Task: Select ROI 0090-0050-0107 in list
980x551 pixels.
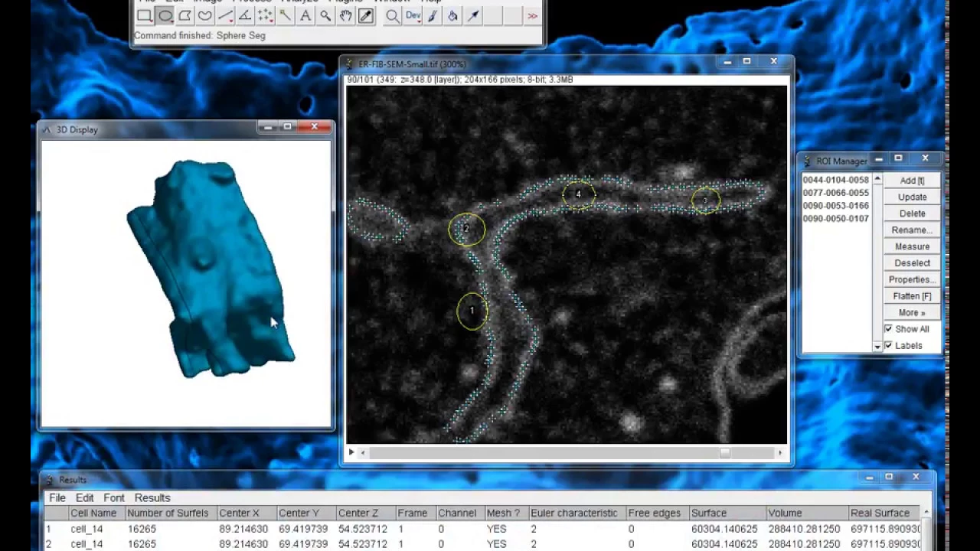Action: 835,219
